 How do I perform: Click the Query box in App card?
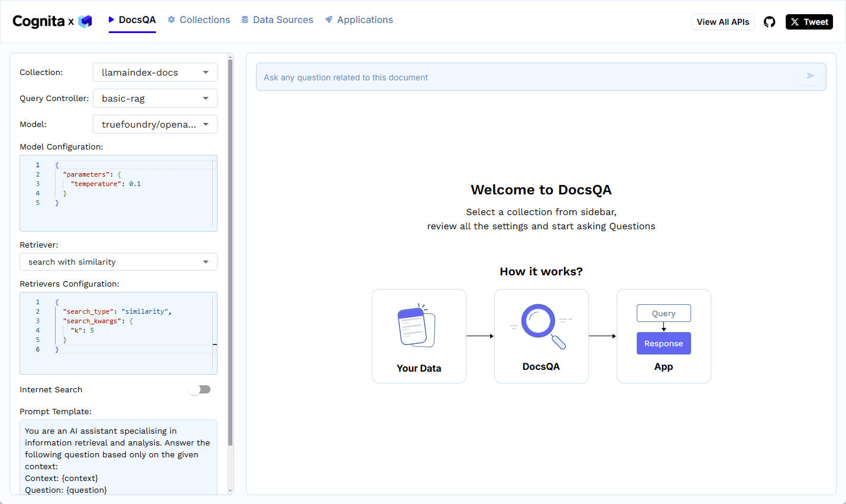click(x=663, y=313)
